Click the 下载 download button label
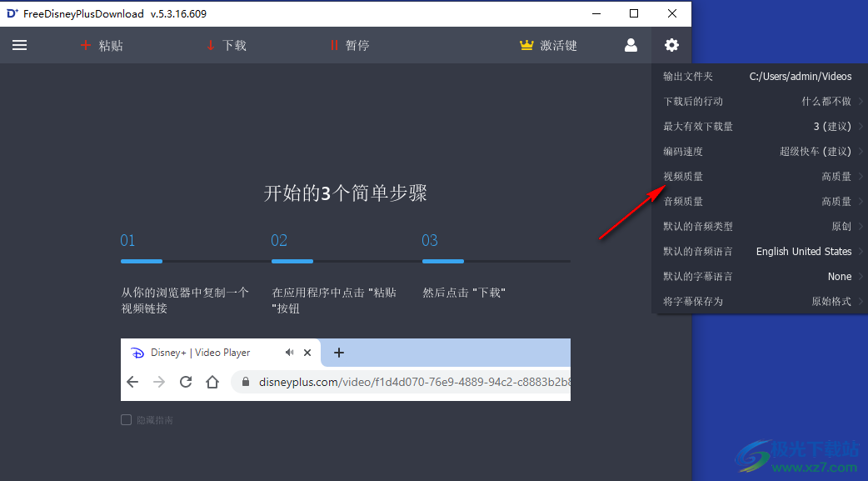 click(x=234, y=46)
